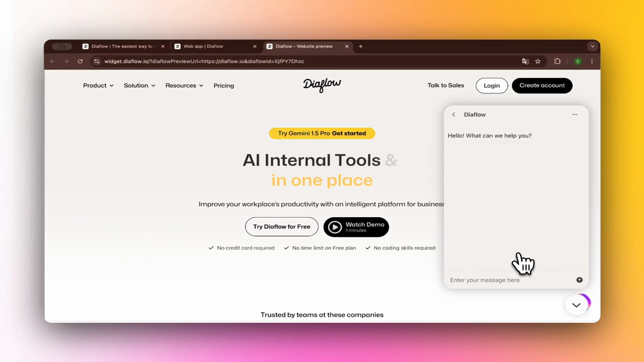This screenshot has width=644, height=362.
Task: Open tab search chevron
Action: coord(592,46)
